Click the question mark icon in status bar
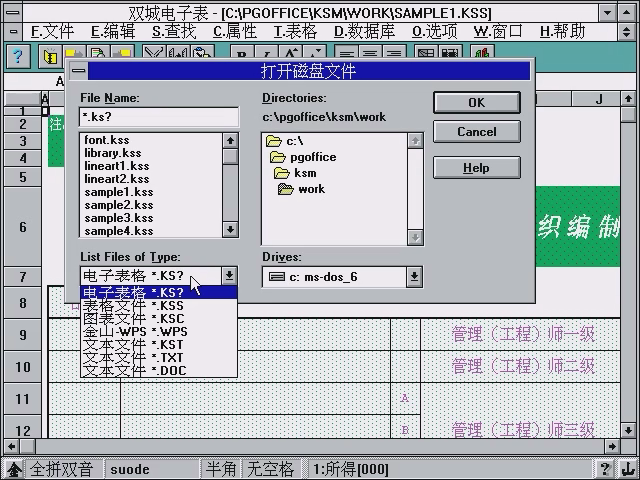Viewport: 640px width, 480px height. pos(605,469)
